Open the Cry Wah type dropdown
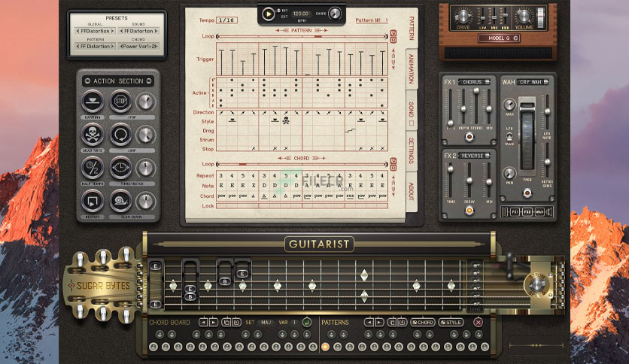629x364 pixels. 533,82
